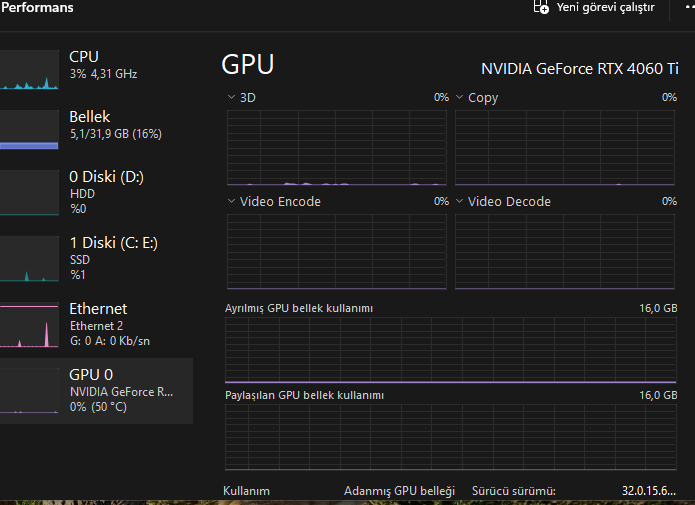Expand the Copy graph engine dropdown
This screenshot has width=695, height=505.
tap(460, 97)
